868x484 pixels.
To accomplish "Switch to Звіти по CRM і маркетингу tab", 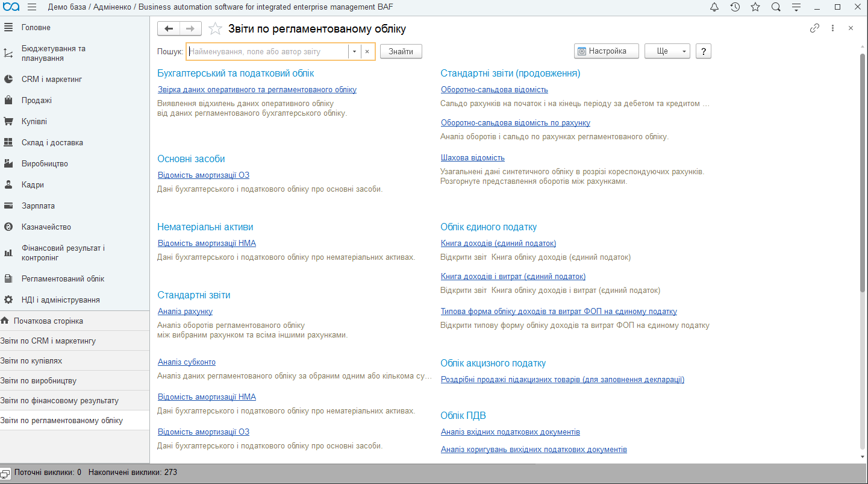I will click(x=75, y=341).
